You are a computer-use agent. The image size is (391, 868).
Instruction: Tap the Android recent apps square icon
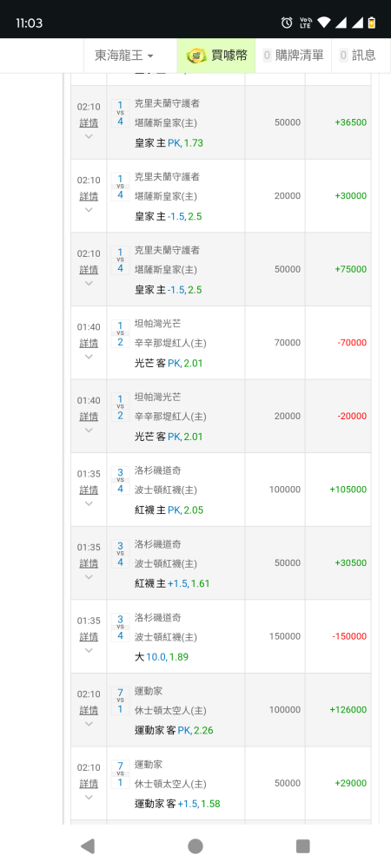click(x=303, y=845)
